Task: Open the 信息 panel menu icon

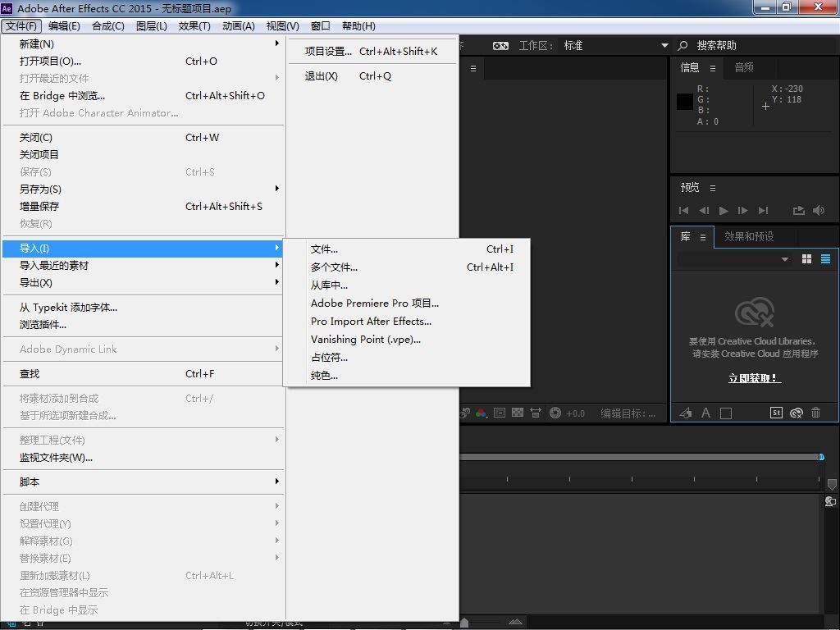Action: 713,68
